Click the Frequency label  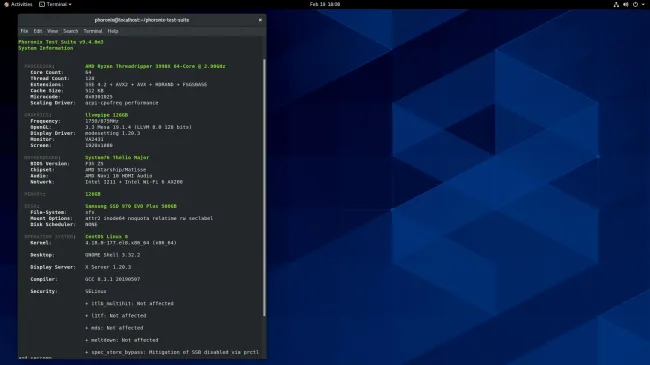(x=45, y=121)
